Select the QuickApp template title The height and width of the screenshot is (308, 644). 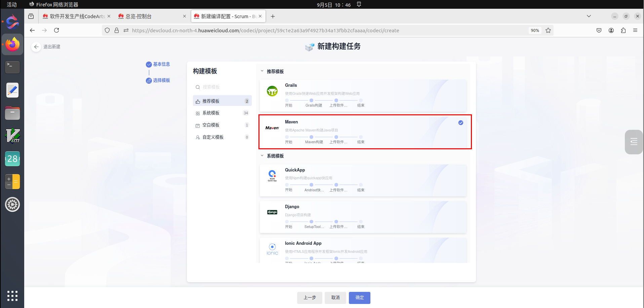(x=295, y=170)
